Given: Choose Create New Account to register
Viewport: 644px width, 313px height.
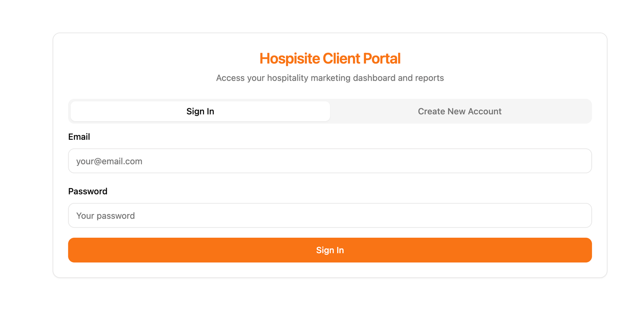Looking at the screenshot, I should tap(459, 111).
